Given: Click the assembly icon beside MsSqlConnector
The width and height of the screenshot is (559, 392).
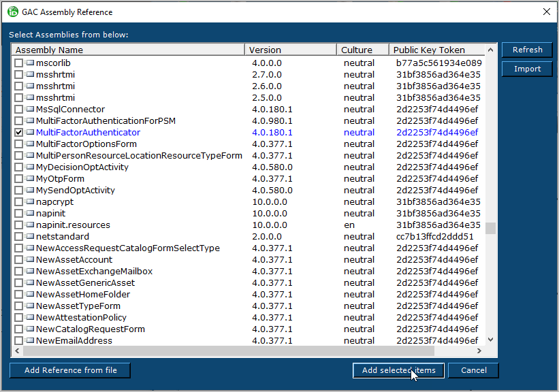Looking at the screenshot, I should 29,110.
